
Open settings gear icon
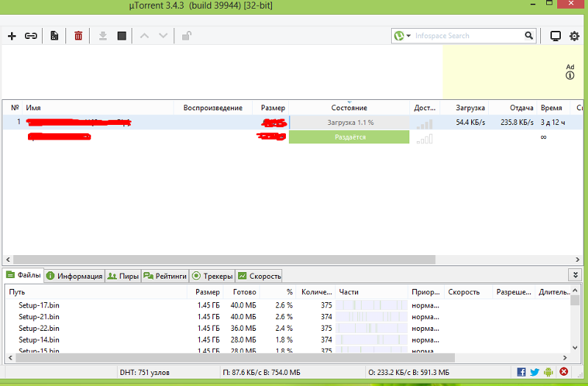pyautogui.click(x=574, y=36)
